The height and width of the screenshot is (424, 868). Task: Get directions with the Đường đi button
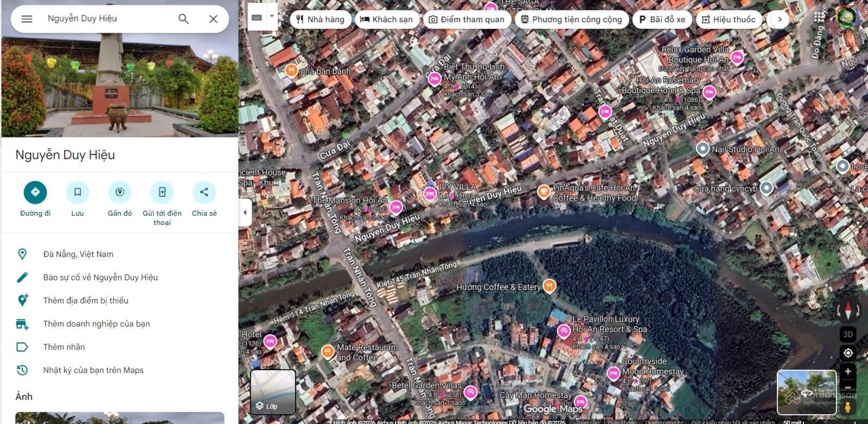pyautogui.click(x=35, y=199)
